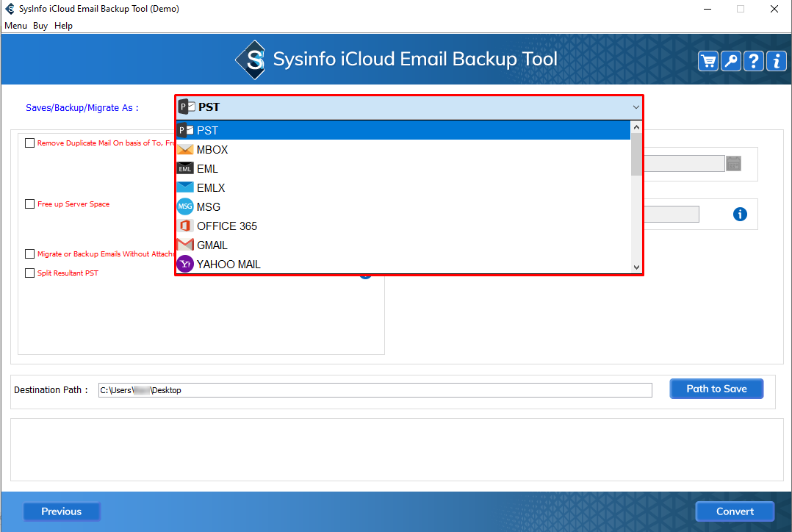
Task: Choose OFFICE 365 in the dropdown list
Action: pos(226,226)
